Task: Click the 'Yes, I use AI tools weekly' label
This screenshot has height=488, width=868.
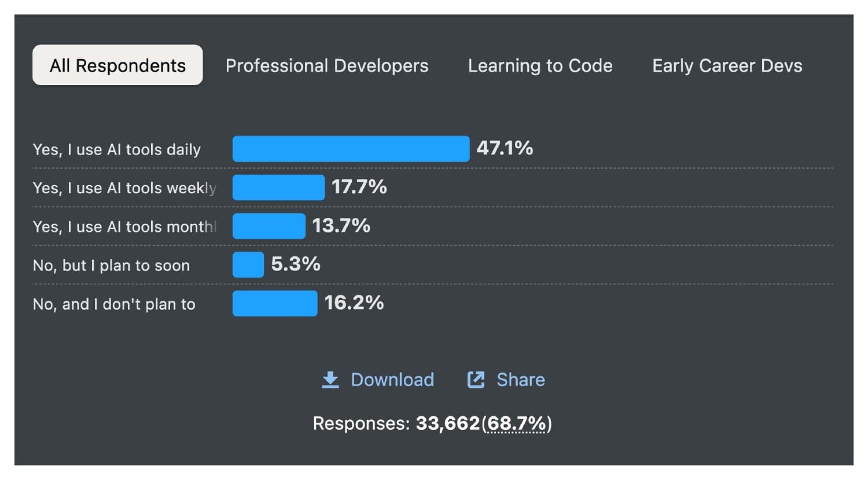Action: (x=124, y=188)
